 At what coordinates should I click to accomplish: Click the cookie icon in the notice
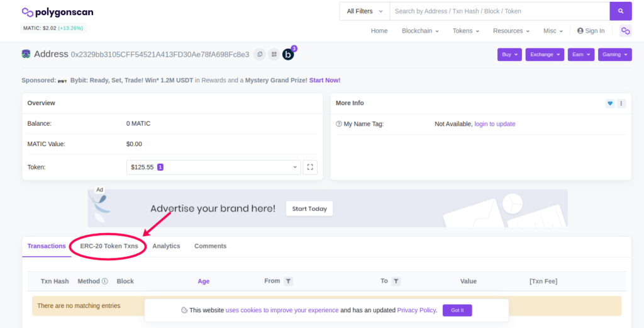184,310
